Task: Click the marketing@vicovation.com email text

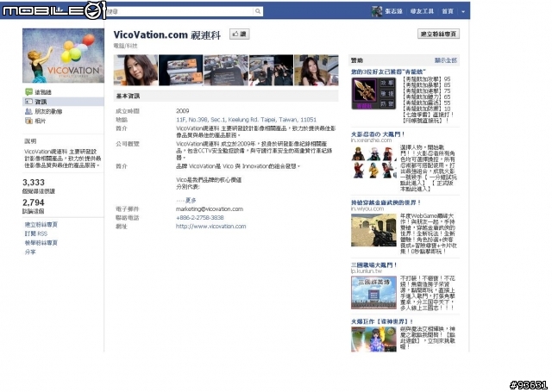Action: point(210,208)
